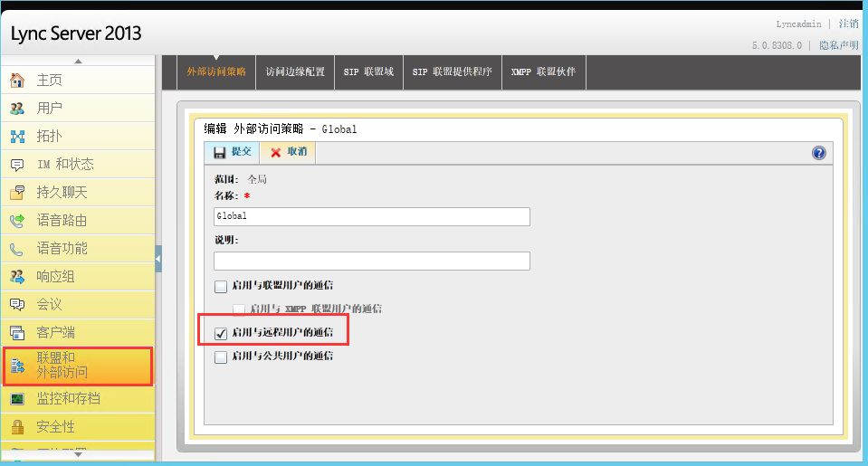Image resolution: width=868 pixels, height=466 pixels.
Task: Click the Voice Features (语音功能) handset icon
Action: pos(17,249)
